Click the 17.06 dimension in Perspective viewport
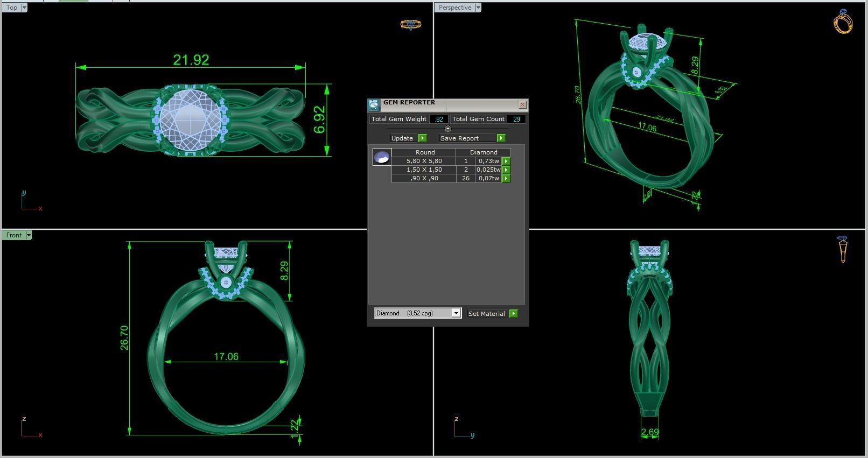 (x=647, y=127)
